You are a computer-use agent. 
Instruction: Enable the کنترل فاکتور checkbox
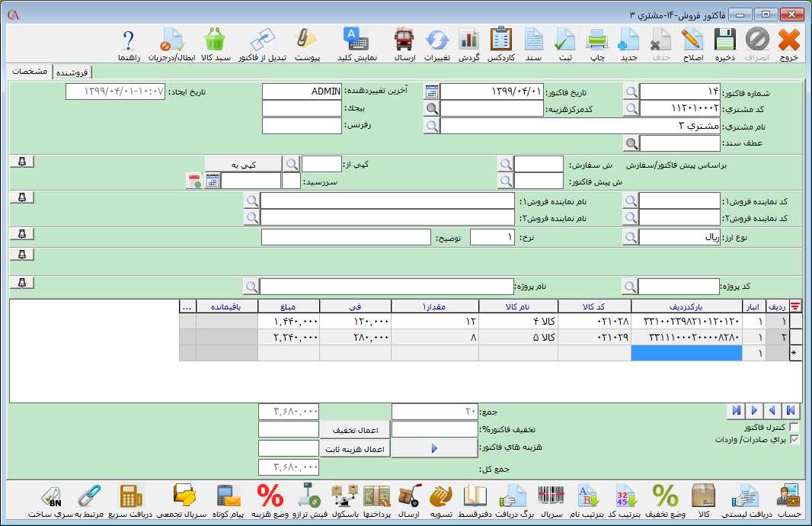click(x=794, y=428)
